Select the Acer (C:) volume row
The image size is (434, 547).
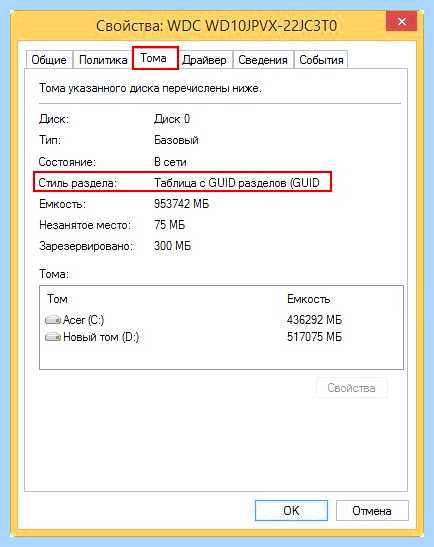pos(221,320)
